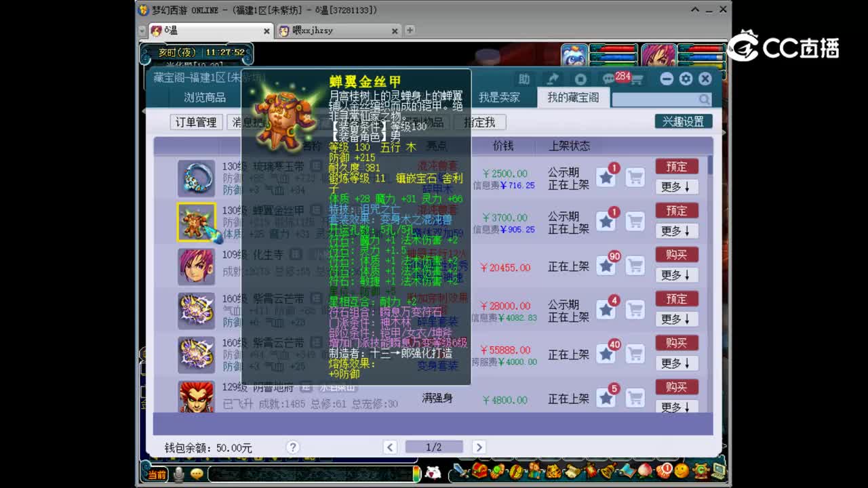The image size is (868, 488).
Task: Click the round stop-style icon beside share
Action: (580, 79)
